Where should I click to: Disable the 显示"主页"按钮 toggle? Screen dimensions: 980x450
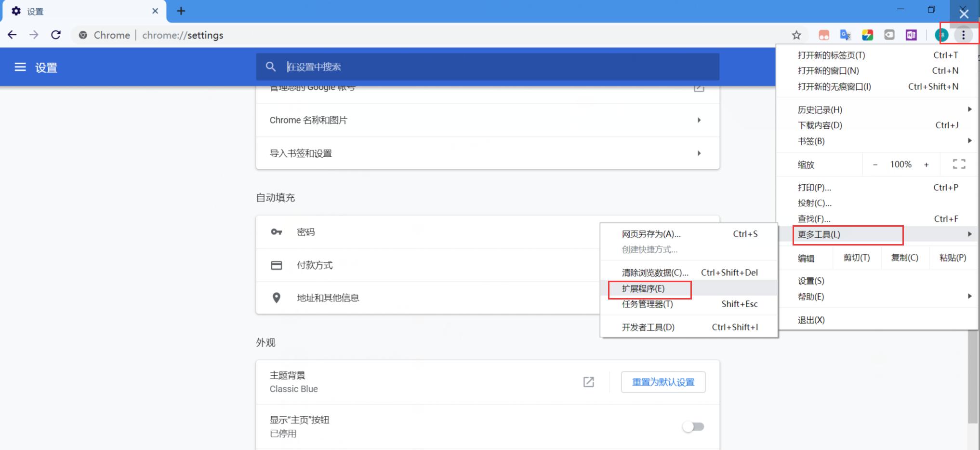[693, 426]
